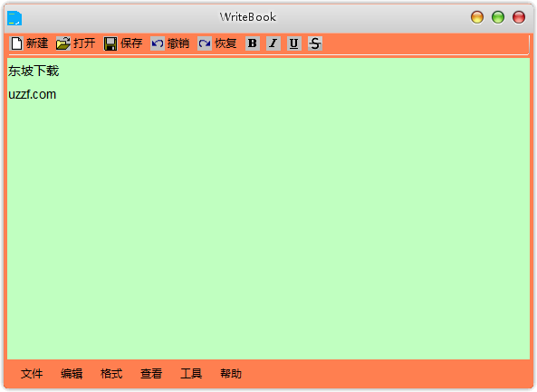Click the green maximize window button
Image resolution: width=537 pixels, height=392 pixels.
click(498, 17)
